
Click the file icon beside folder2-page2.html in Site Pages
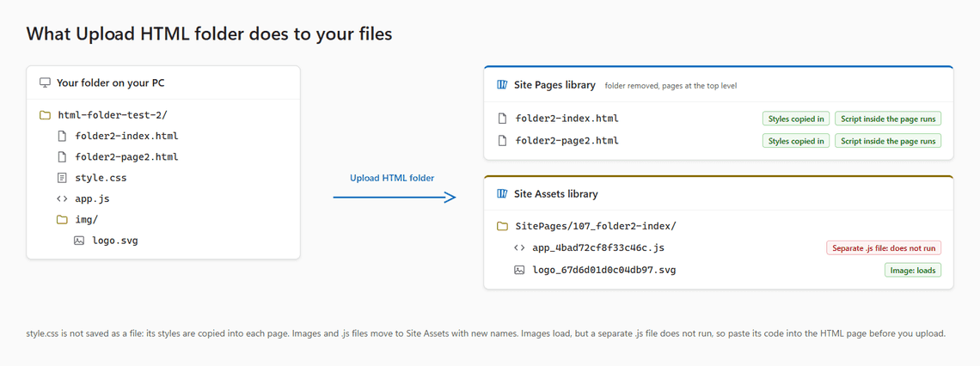tap(502, 141)
